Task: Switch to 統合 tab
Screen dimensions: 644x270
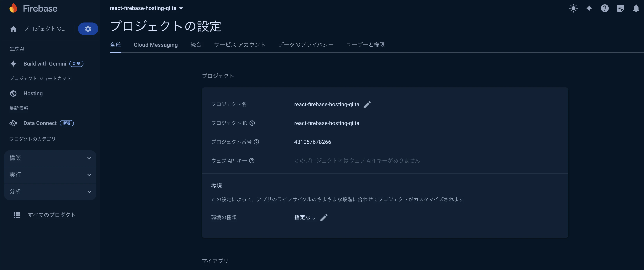Action: click(x=196, y=45)
